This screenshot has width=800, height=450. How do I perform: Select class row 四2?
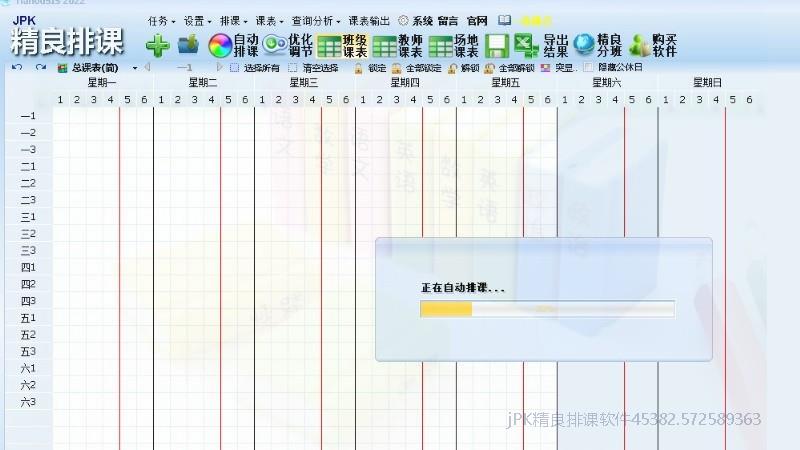(28, 284)
